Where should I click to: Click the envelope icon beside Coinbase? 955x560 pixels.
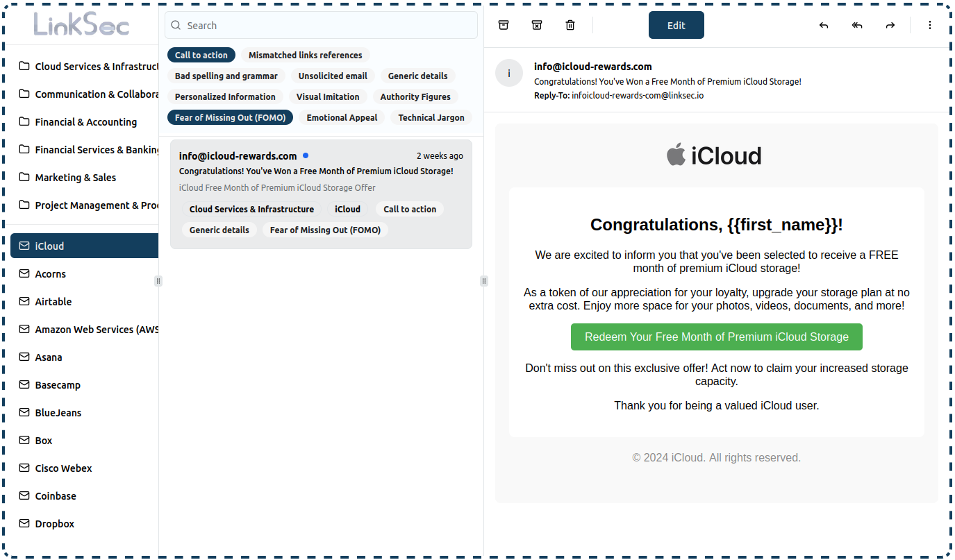(24, 495)
